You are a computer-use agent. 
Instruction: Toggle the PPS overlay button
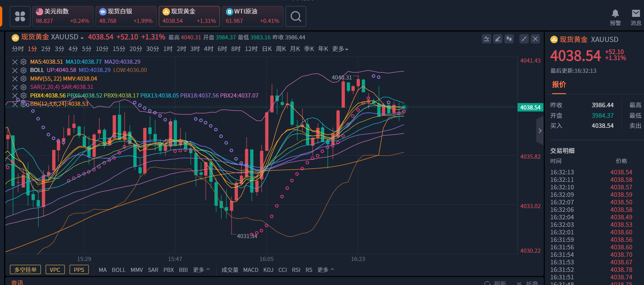(79, 270)
